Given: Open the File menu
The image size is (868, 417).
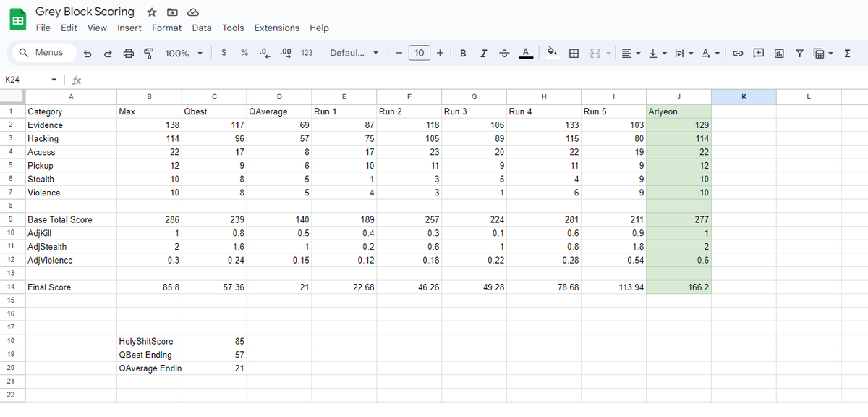Looking at the screenshot, I should (43, 28).
